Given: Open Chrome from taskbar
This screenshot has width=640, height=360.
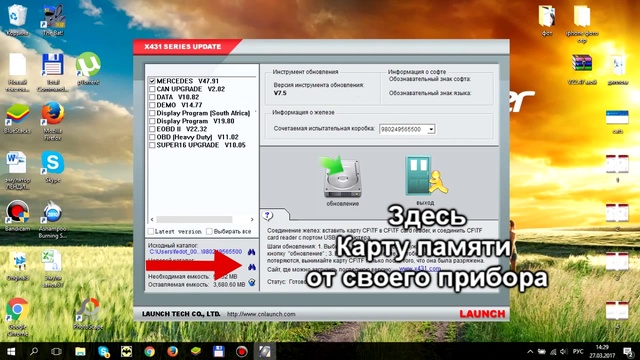Looking at the screenshot, I should pos(149,351).
